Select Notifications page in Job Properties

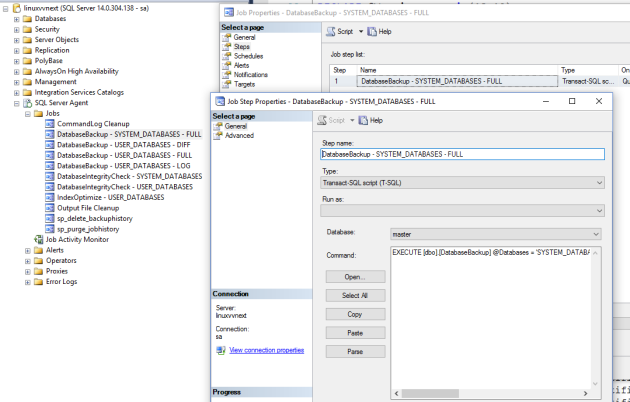[251, 75]
